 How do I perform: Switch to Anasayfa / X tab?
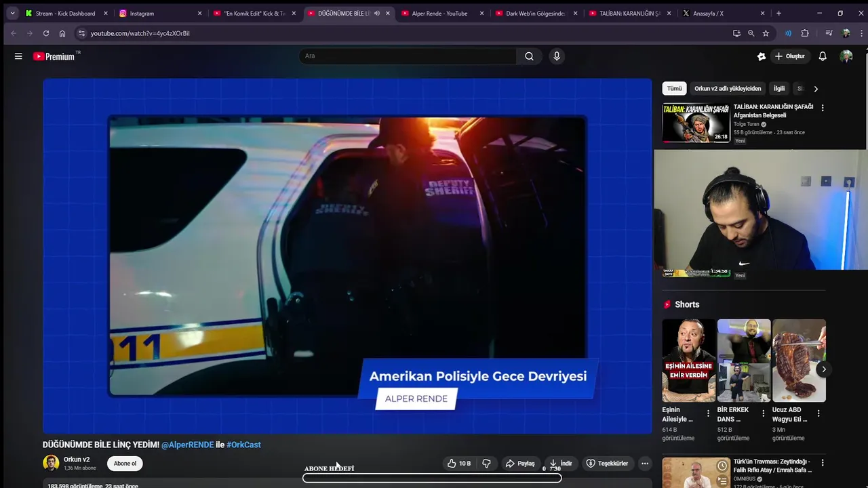tap(724, 13)
